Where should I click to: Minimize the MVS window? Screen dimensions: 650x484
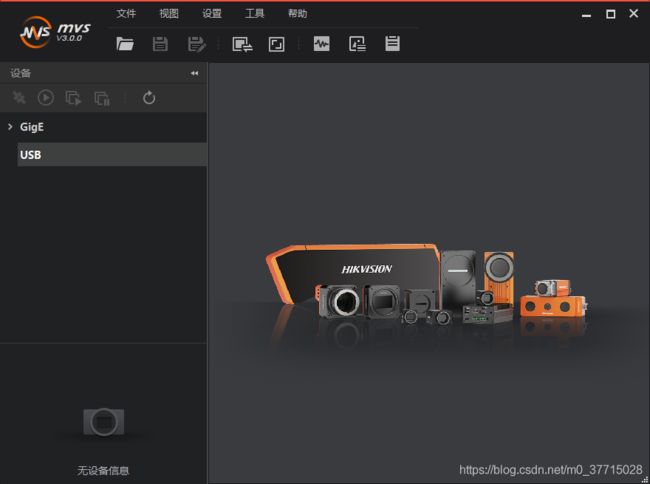click(x=586, y=15)
